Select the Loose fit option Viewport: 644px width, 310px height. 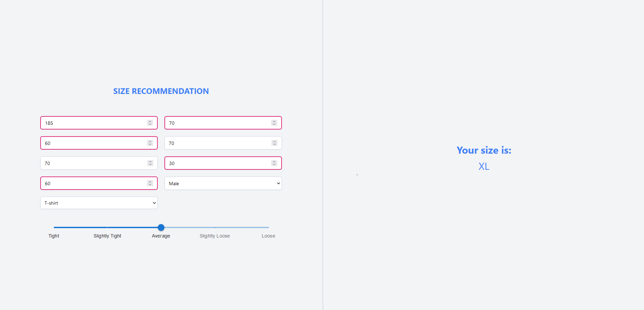point(268,236)
